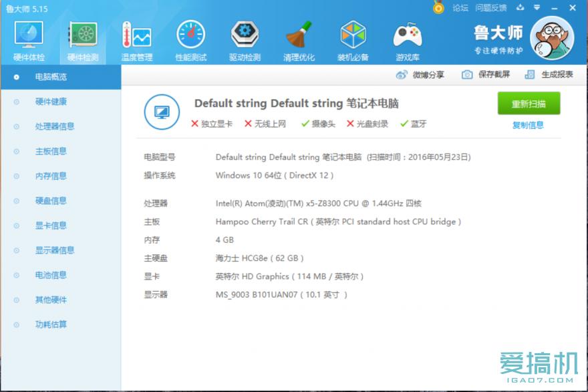Viewport: 588px width, 392px height.
Task: Click the 复制信息 copy info link
Action: tap(528, 125)
